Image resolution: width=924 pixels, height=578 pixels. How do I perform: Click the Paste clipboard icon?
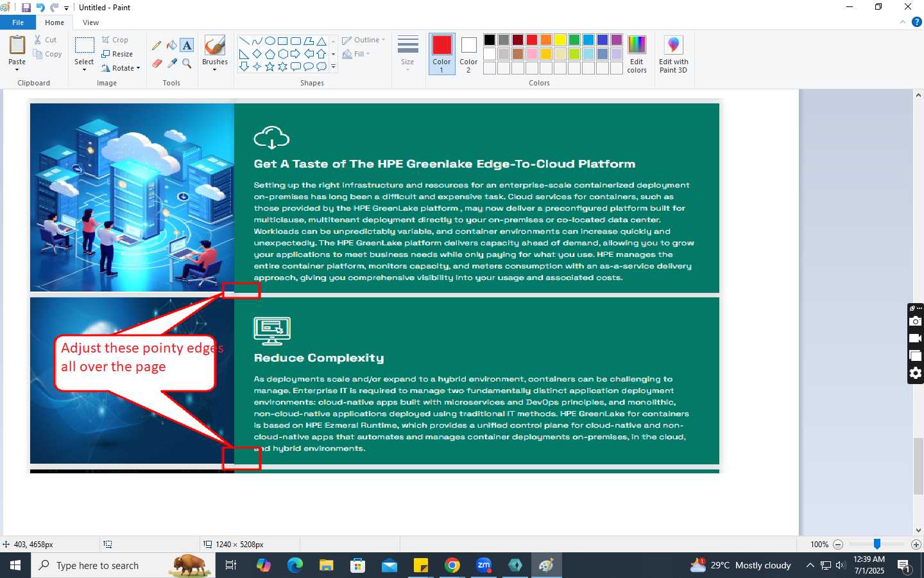tap(17, 46)
